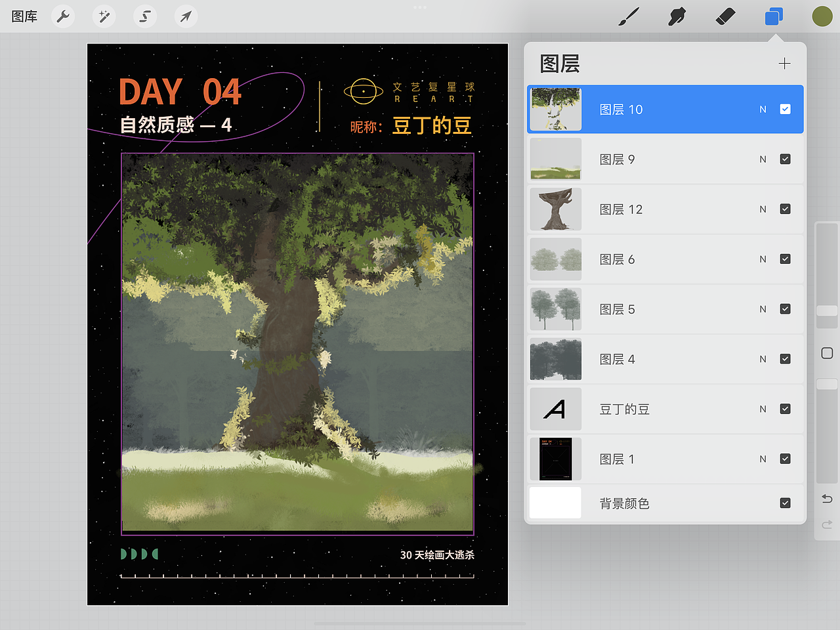The image size is (840, 630).
Task: Select the text layer A thumbnail
Action: point(556,408)
